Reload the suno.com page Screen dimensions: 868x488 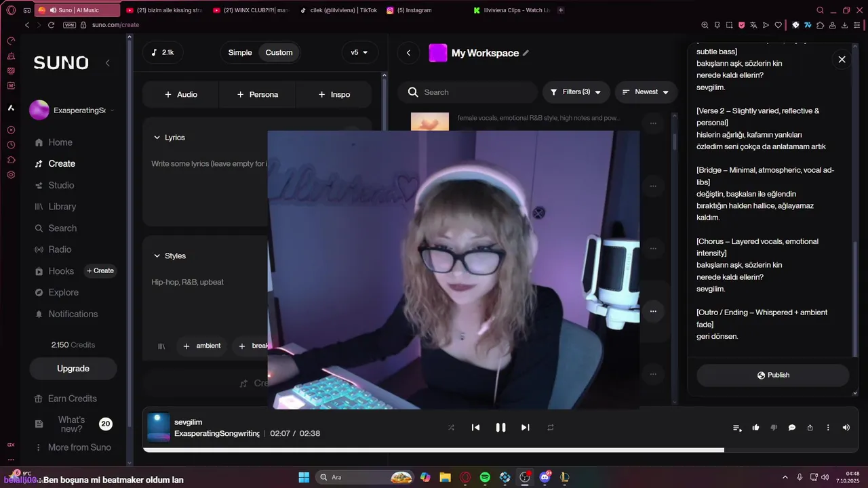[x=51, y=25]
